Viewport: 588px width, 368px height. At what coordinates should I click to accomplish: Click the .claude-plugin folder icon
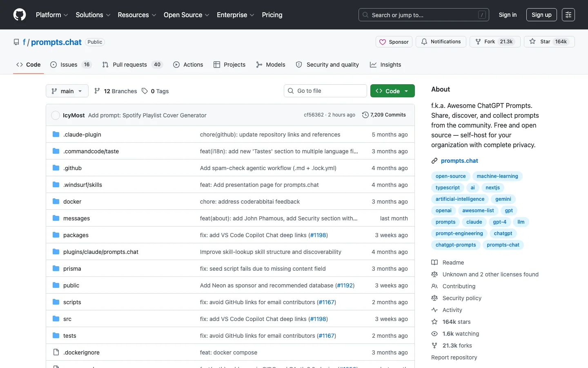56,135
